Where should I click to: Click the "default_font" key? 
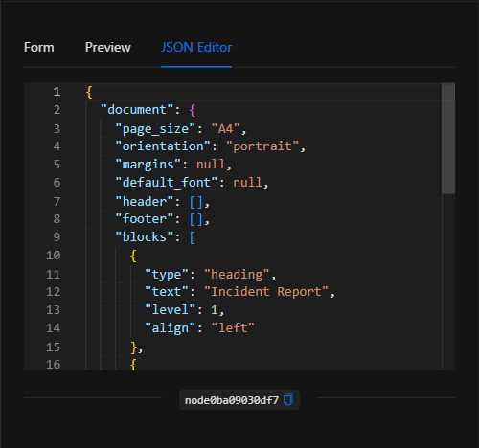(x=167, y=183)
